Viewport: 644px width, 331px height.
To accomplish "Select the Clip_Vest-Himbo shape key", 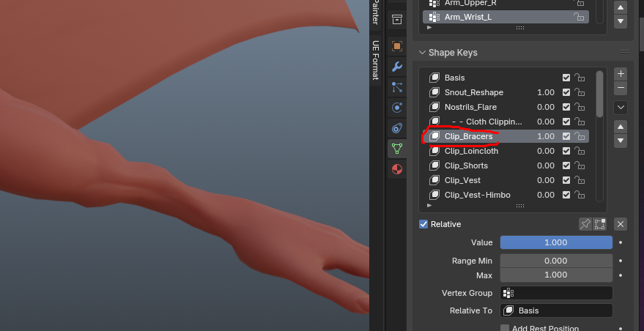I will click(x=506, y=195).
